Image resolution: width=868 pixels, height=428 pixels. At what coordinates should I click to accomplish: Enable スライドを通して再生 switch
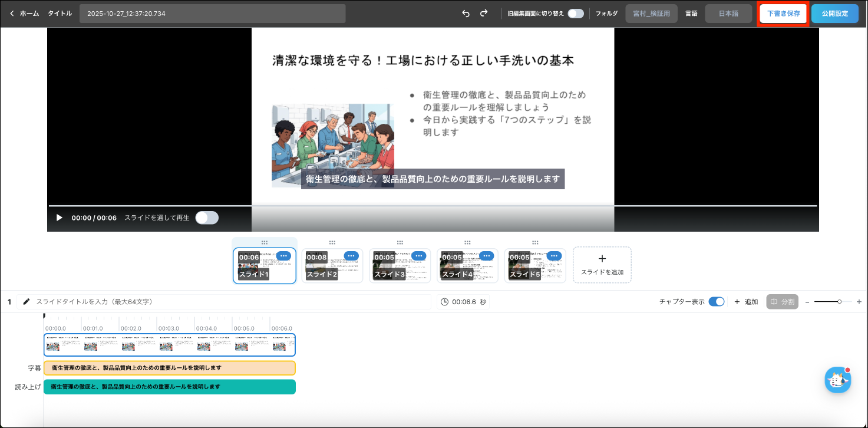click(x=207, y=218)
